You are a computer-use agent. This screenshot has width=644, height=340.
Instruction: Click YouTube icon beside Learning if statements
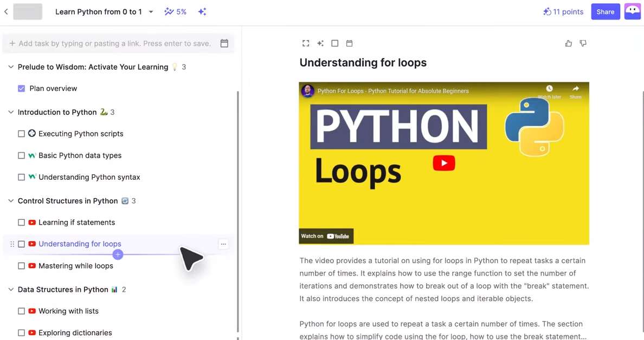click(32, 223)
